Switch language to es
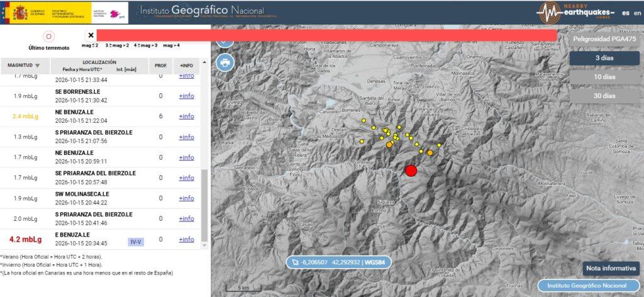Screen dimensions: 644x297 pos(626,13)
